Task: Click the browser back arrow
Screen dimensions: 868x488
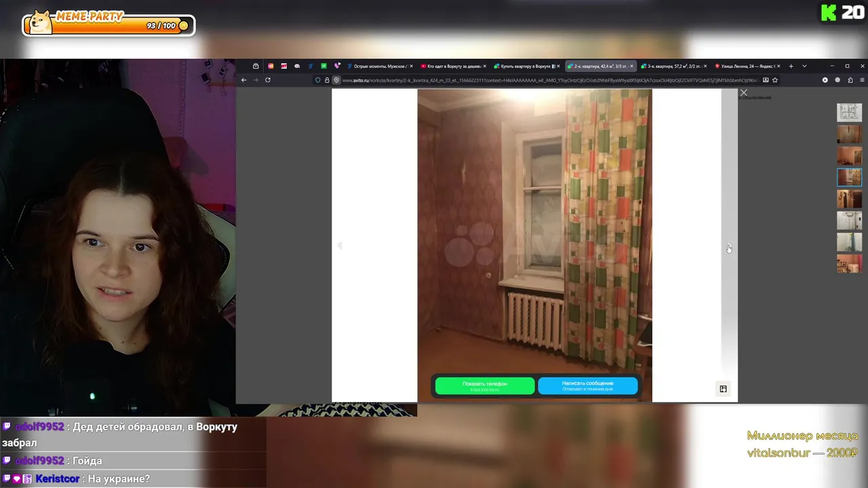Action: point(243,80)
